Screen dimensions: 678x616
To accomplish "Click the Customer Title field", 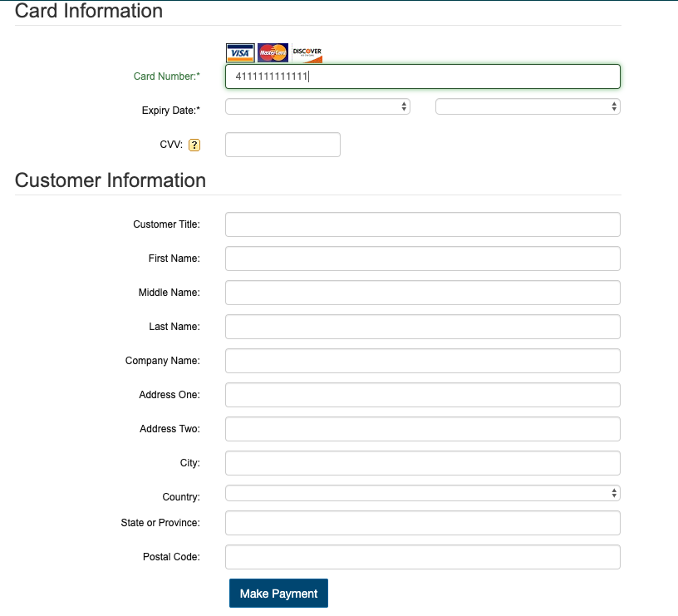I will 422,224.
